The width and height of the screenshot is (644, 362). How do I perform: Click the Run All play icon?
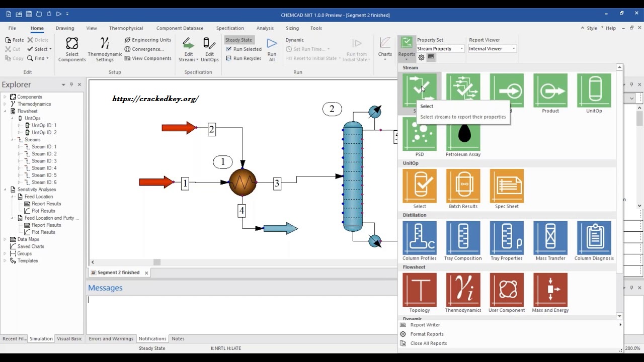point(272,50)
